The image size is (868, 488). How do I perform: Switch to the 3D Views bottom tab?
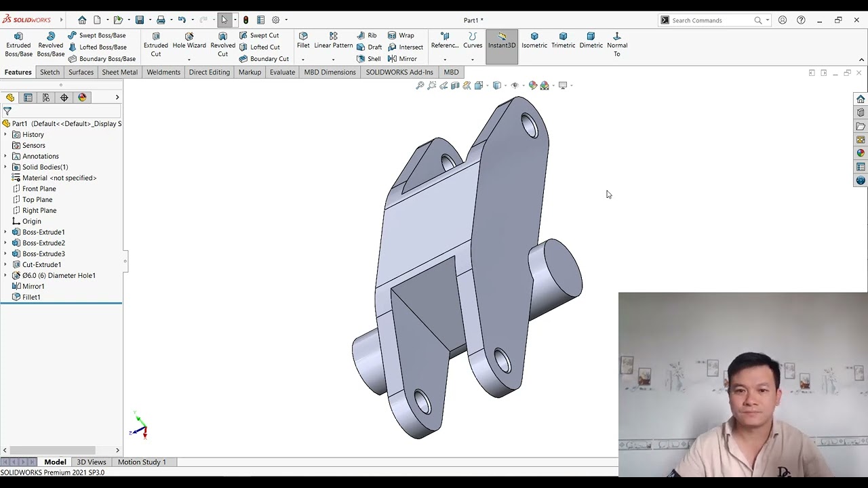(92, 462)
